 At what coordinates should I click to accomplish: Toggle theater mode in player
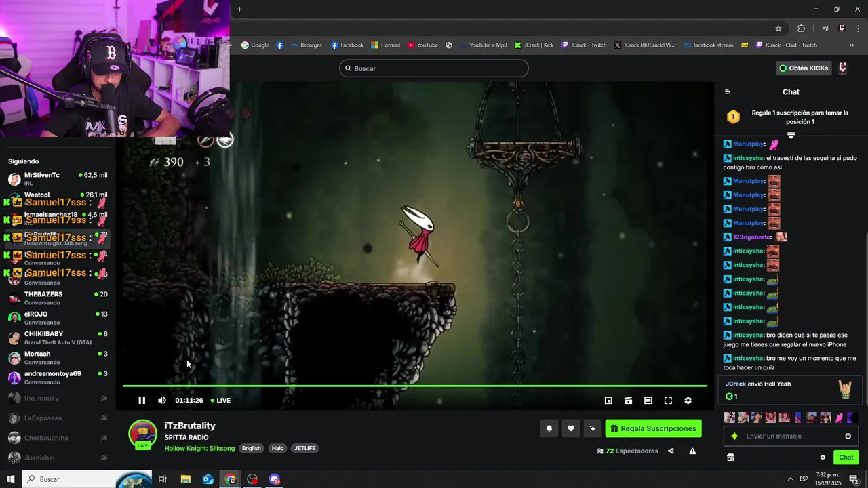coord(648,401)
